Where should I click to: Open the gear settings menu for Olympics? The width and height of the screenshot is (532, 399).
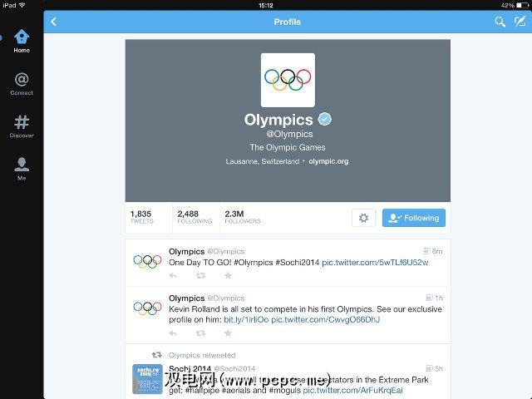click(x=363, y=218)
